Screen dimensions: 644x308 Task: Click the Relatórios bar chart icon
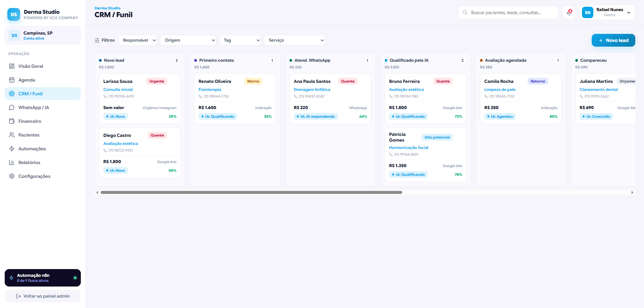(x=12, y=162)
